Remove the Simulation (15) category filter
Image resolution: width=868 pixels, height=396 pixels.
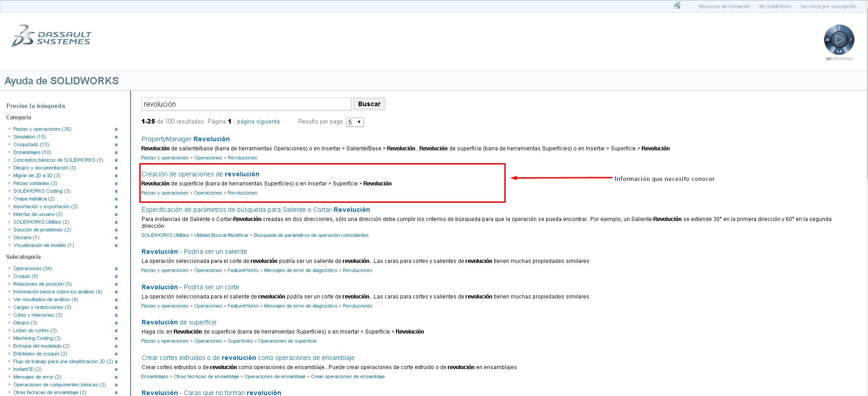(x=116, y=137)
